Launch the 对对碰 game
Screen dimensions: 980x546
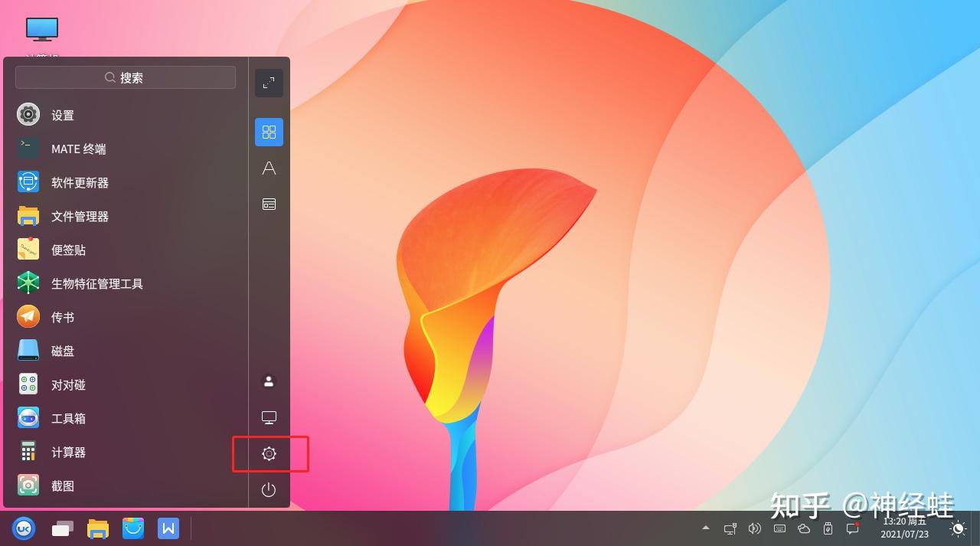tap(68, 384)
